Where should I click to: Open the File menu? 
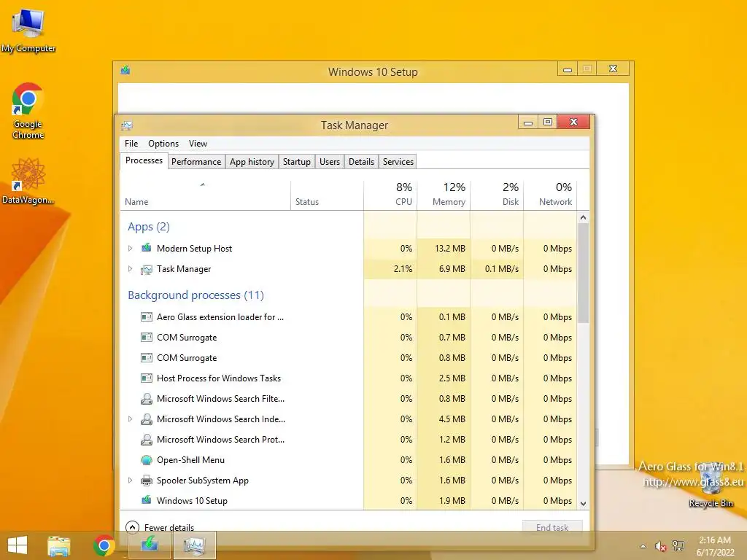(131, 144)
